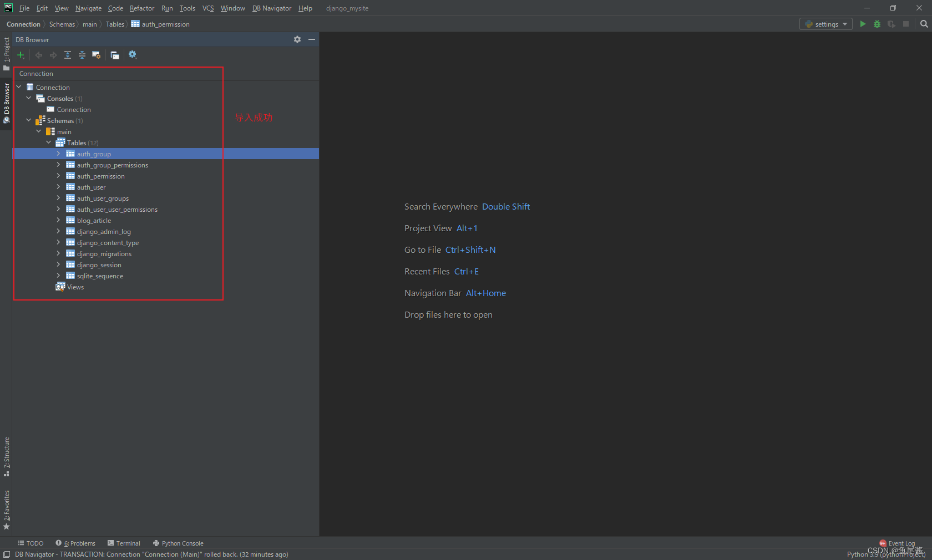Click Tables in the breadcrumb bar
Screen dimensions: 932x560
[115, 24]
